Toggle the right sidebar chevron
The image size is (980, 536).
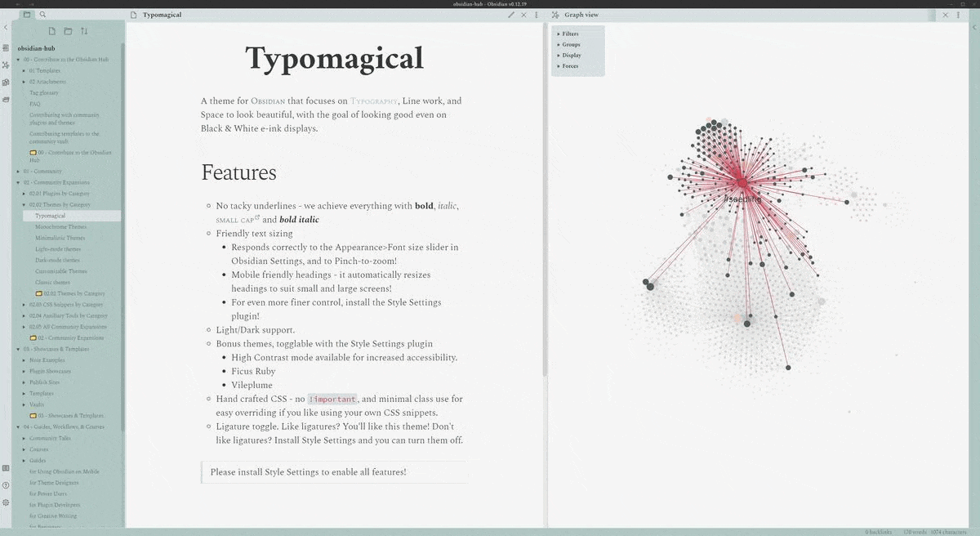[x=973, y=27]
